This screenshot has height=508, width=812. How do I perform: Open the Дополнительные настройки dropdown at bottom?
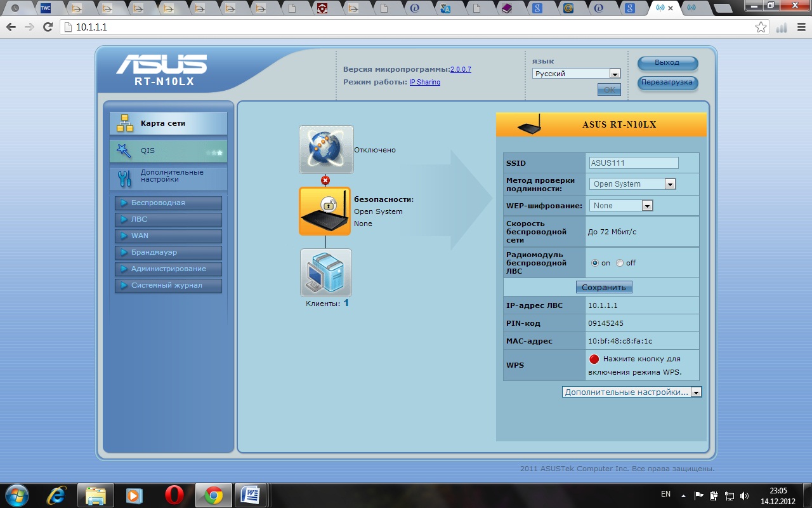(x=632, y=392)
